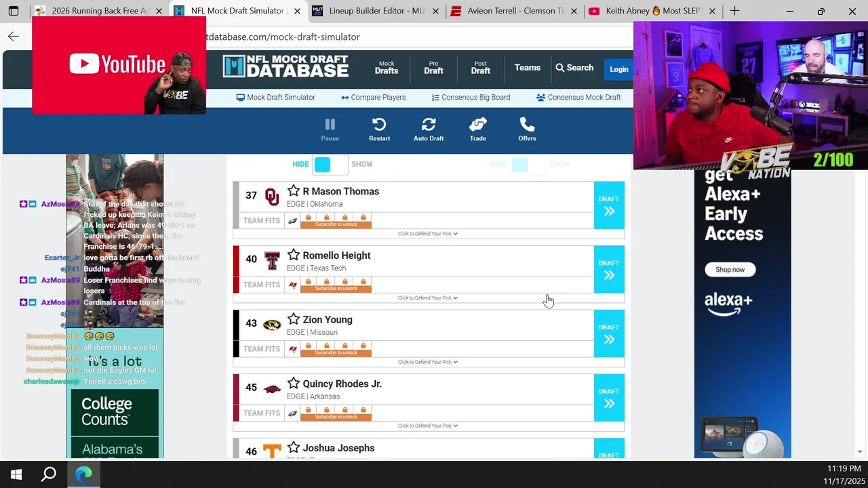The height and width of the screenshot is (488, 868).
Task: Favorite R Mason Thomas with star icon
Action: click(293, 191)
